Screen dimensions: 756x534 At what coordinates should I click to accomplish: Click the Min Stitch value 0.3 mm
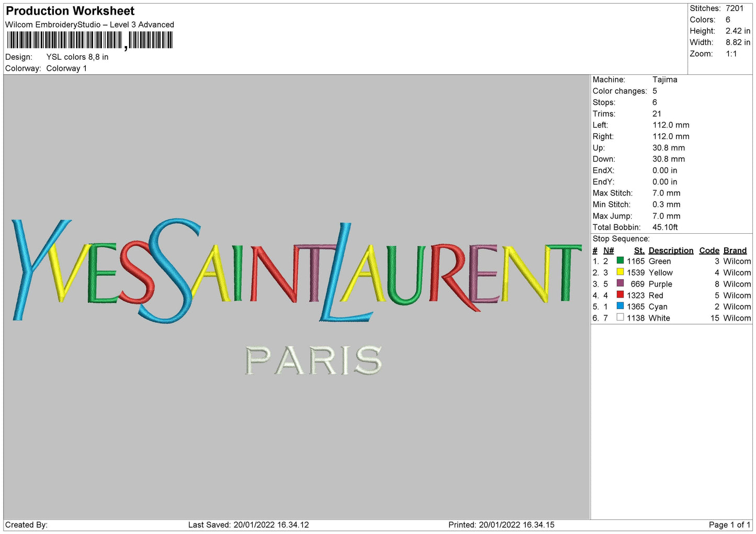667,204
